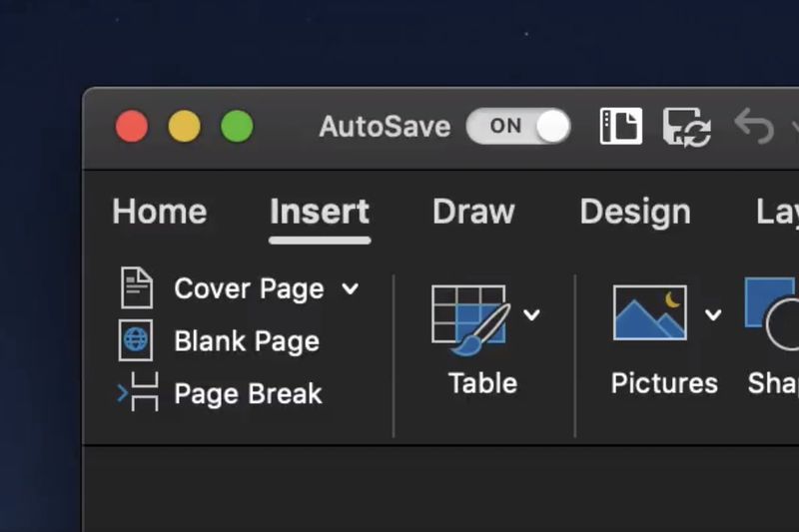This screenshot has height=532, width=799.
Task: Switch to the Home tab
Action: click(160, 212)
